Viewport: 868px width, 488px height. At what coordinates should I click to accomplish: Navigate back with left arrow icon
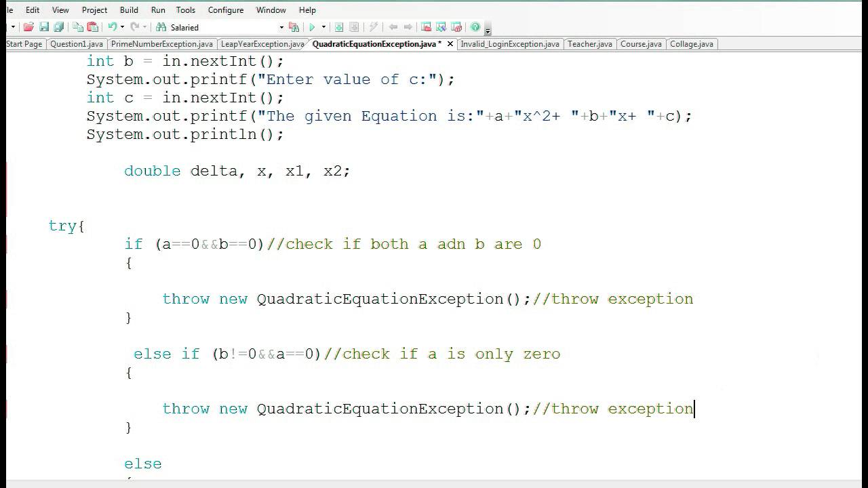click(393, 27)
